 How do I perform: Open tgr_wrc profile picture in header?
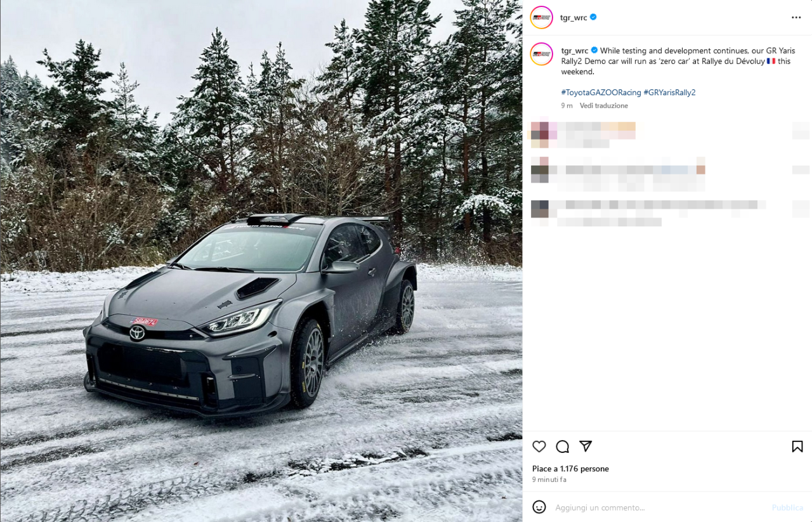(x=541, y=17)
